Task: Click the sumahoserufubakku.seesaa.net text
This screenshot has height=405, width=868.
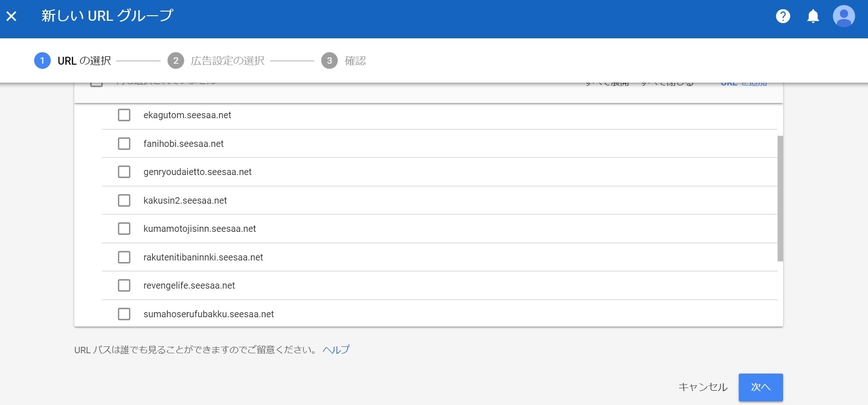Action: 209,314
